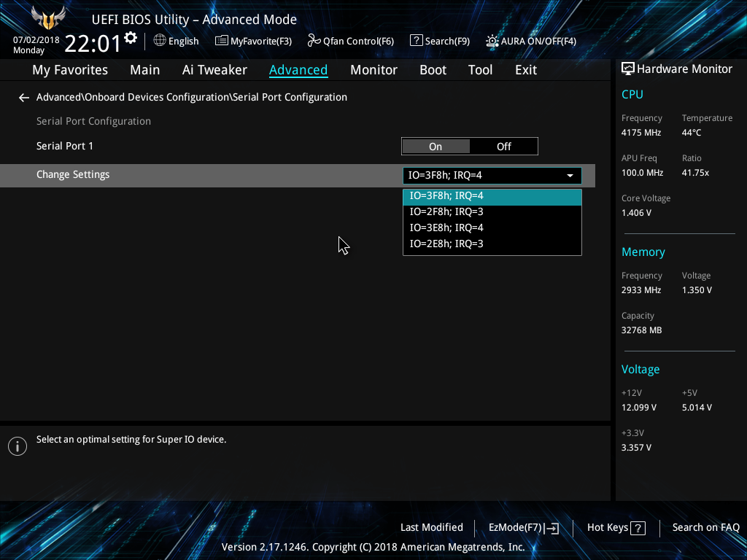Click the CPU Temperature value 44°C
Viewport: 747px width, 560px height.
tap(692, 133)
